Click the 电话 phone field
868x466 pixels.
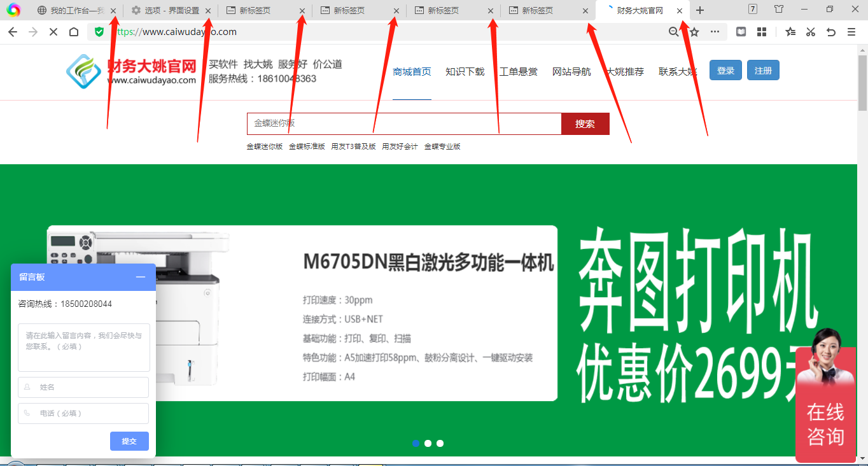tap(83, 413)
